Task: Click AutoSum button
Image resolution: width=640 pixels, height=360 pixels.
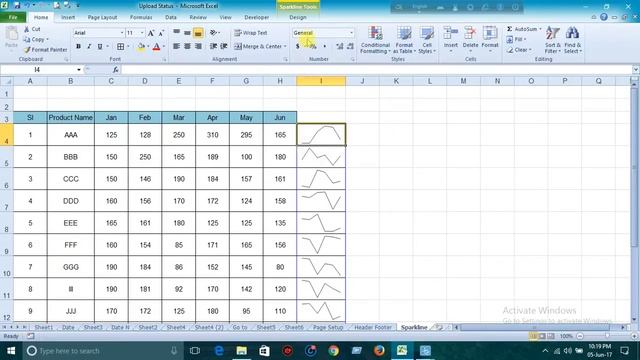Action: (x=522, y=29)
